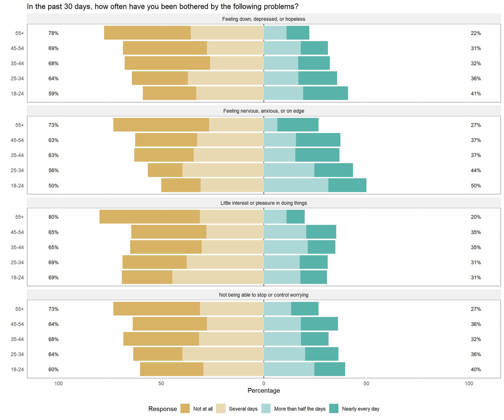This screenshot has height=420, width=504.
Task: Click the 'Not at all' legend color swatch
Action: click(185, 408)
